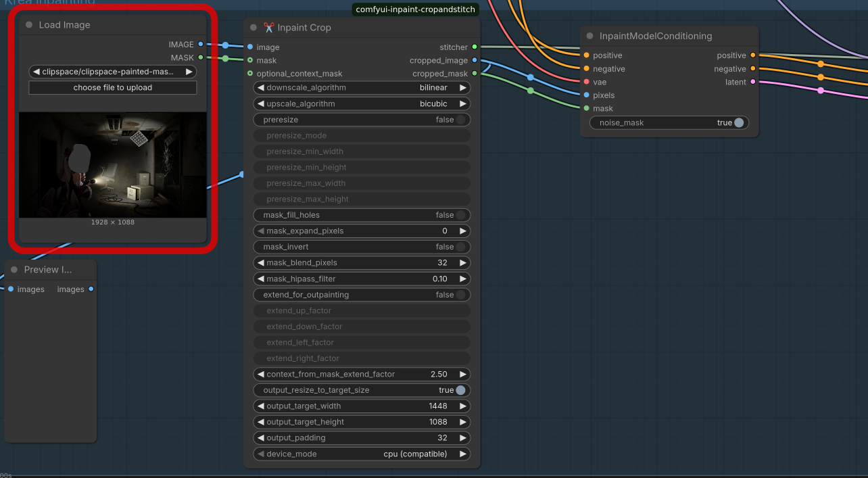Click the mask_hipass_filter value 0.10
Screen dimensions: 868x478
tap(440, 279)
